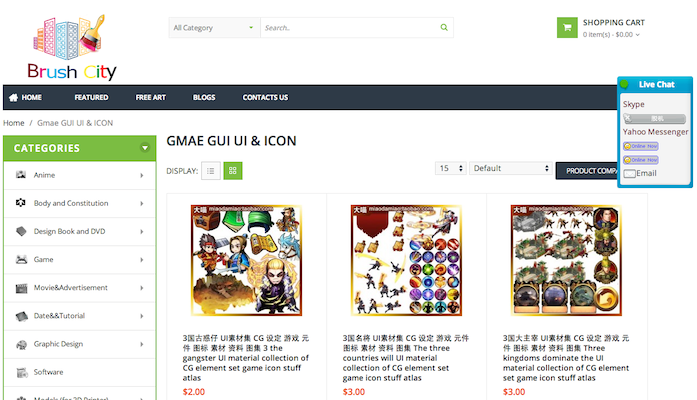The width and height of the screenshot is (697, 400).
Task: Click the Home breadcrumb link
Action: [x=14, y=123]
